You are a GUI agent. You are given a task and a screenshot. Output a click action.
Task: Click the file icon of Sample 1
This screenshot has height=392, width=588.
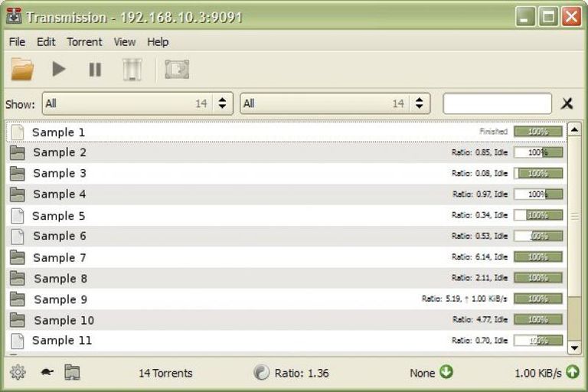click(18, 132)
